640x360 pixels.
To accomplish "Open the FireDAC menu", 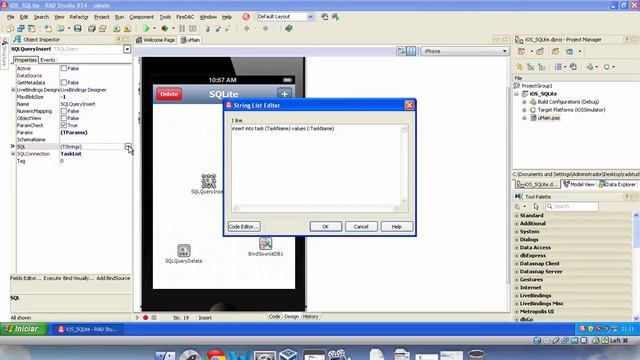I will tap(185, 17).
